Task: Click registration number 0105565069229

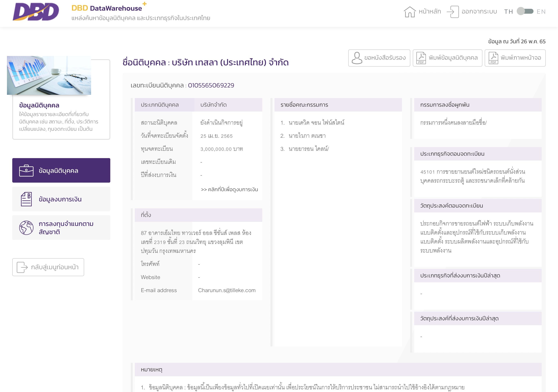Action: [211, 85]
